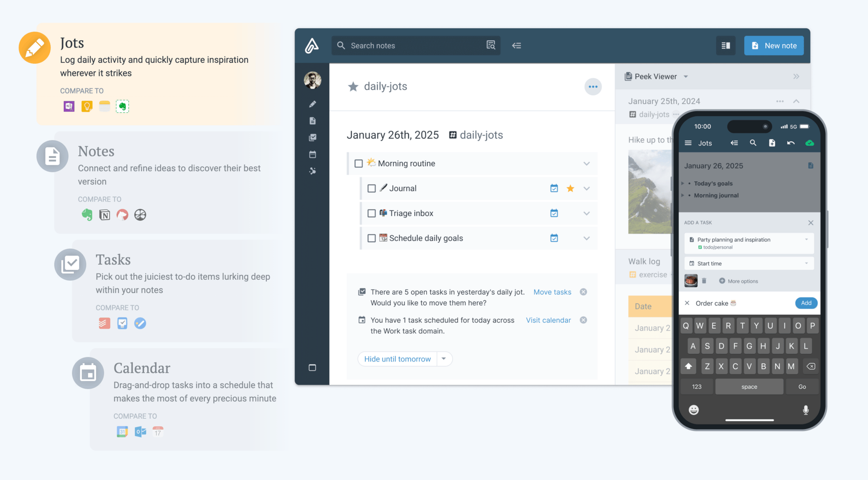
Task: Click the New note button
Action: (x=774, y=46)
